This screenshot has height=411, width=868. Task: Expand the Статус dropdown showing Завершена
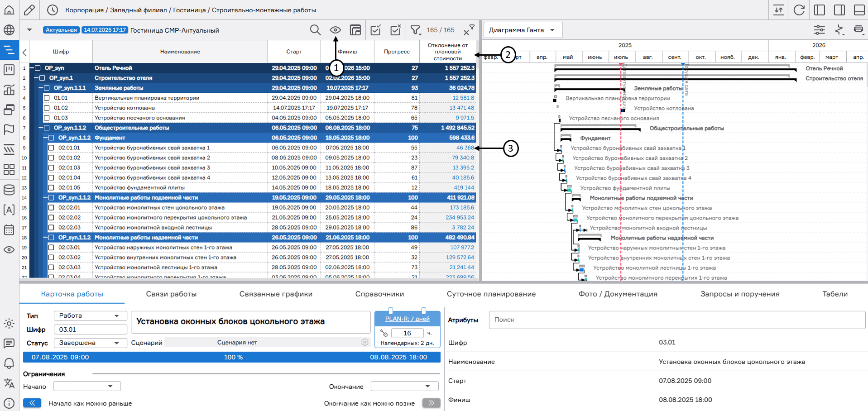pyautogui.click(x=90, y=343)
